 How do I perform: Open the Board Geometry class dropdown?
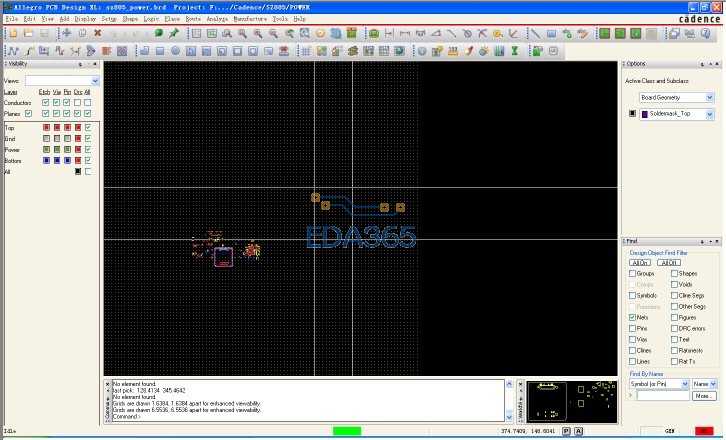pos(709,97)
